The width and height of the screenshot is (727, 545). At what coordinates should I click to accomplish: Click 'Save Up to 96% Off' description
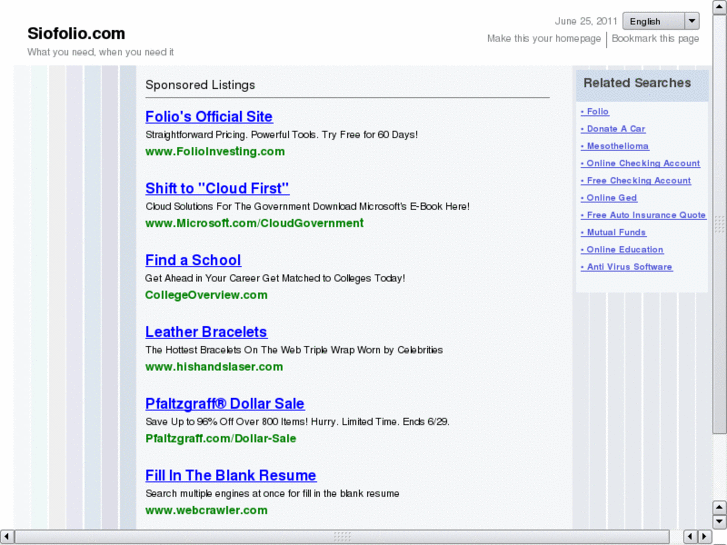[x=297, y=422]
